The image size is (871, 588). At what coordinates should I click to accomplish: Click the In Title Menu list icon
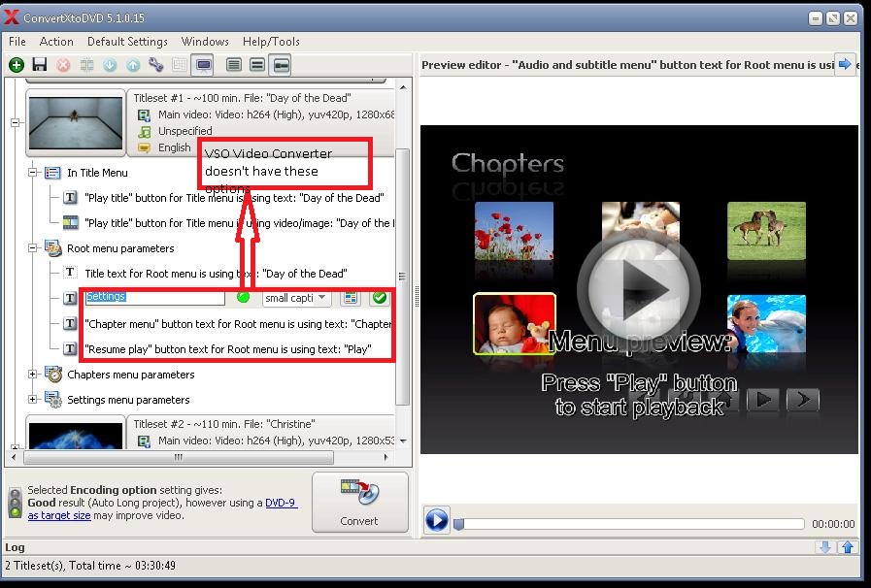52,173
